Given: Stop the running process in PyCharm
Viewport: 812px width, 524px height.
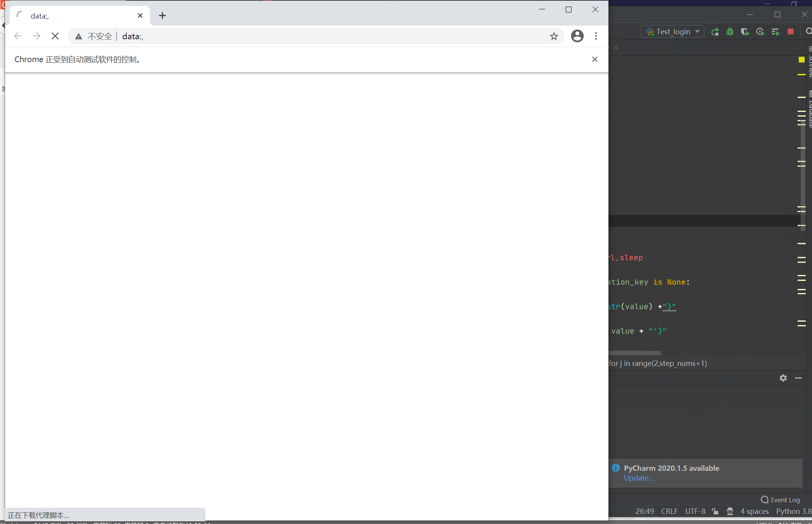Looking at the screenshot, I should click(791, 31).
